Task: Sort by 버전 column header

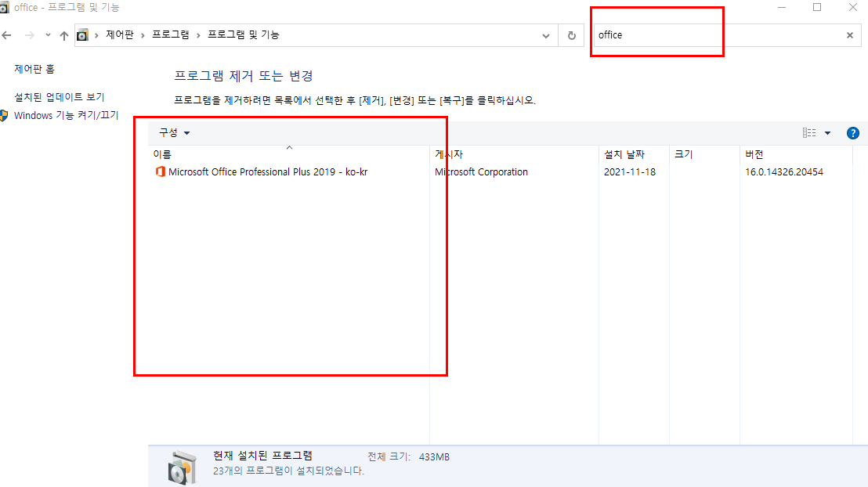Action: [x=795, y=153]
